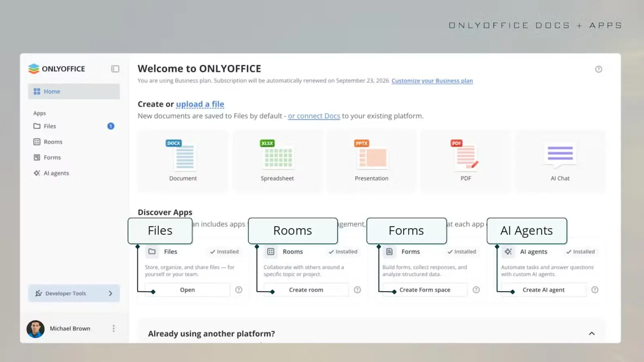Expand Developer Tools chevron

[x=110, y=293]
